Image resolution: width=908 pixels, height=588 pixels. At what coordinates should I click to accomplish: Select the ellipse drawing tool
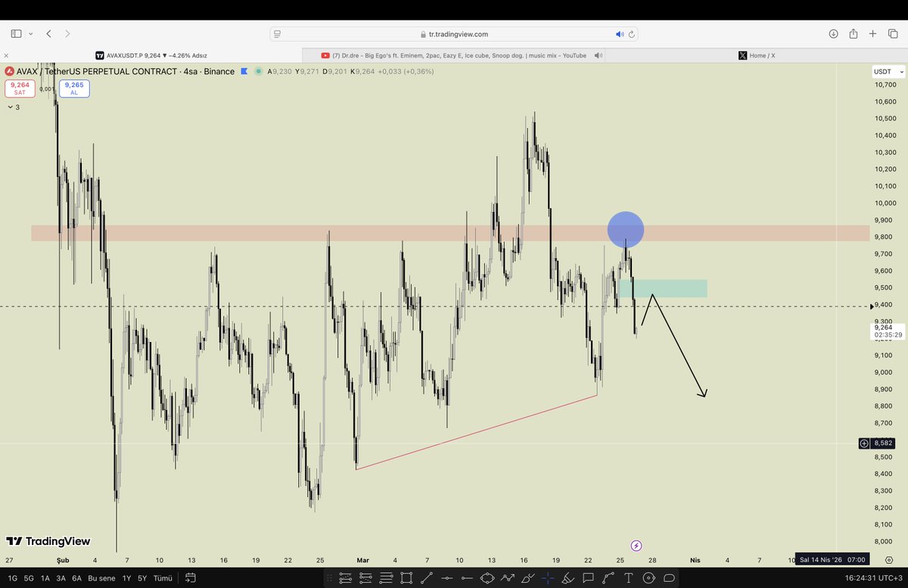487,578
